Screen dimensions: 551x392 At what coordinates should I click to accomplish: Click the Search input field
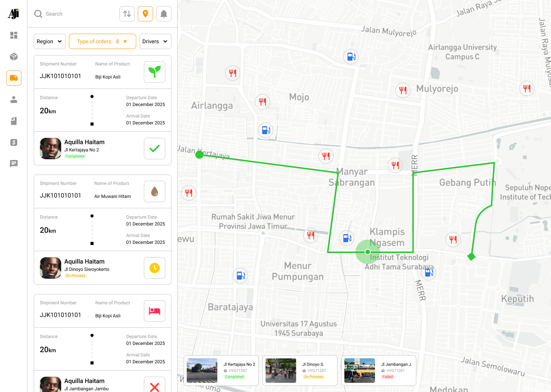75,14
